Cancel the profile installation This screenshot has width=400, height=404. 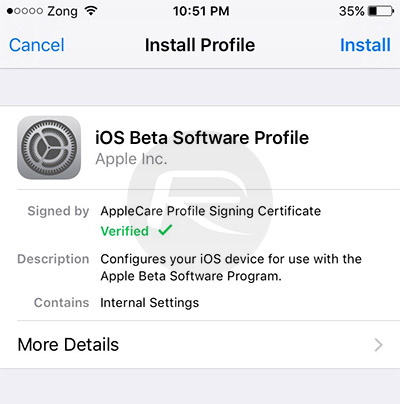pyautogui.click(x=37, y=45)
